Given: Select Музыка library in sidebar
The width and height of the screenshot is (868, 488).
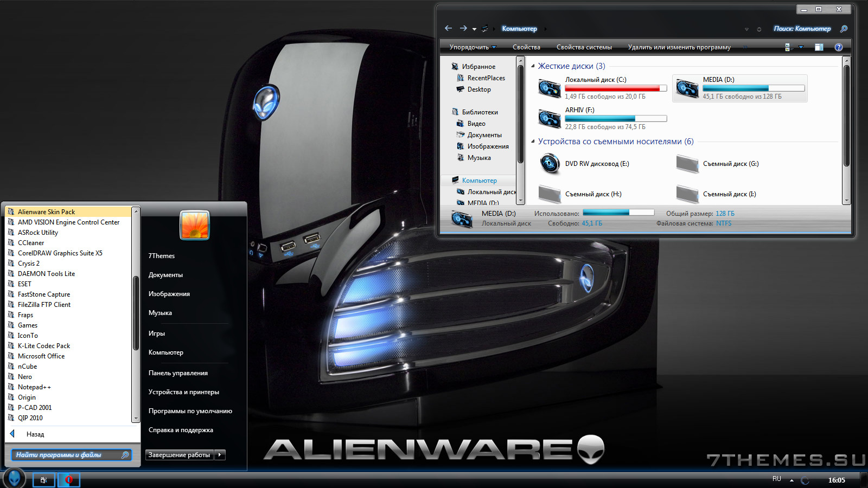Looking at the screenshot, I should point(479,158).
